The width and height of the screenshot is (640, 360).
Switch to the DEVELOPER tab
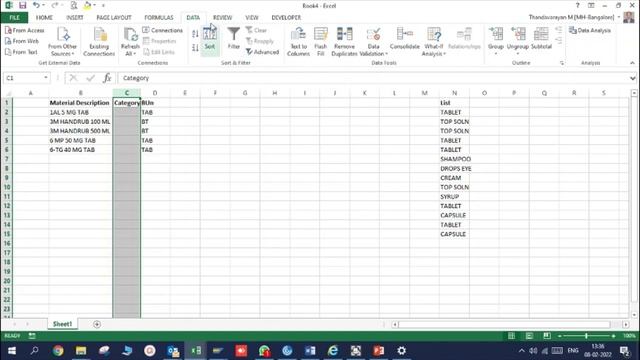286,18
